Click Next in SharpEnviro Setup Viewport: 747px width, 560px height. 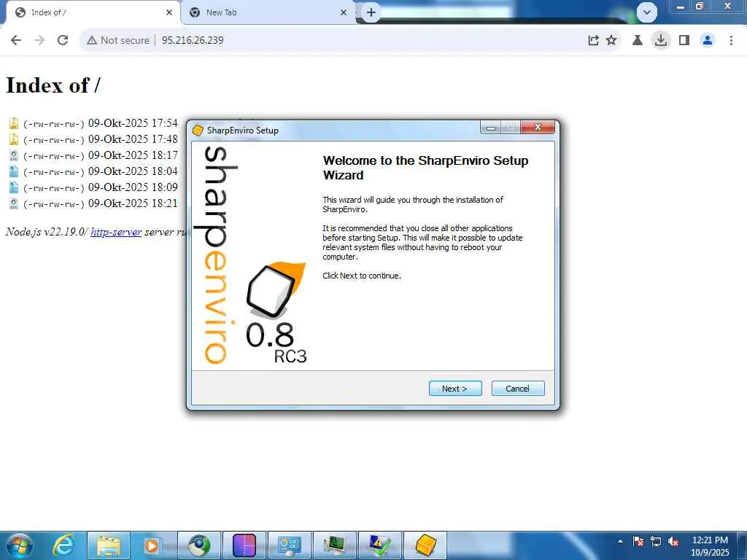click(455, 389)
